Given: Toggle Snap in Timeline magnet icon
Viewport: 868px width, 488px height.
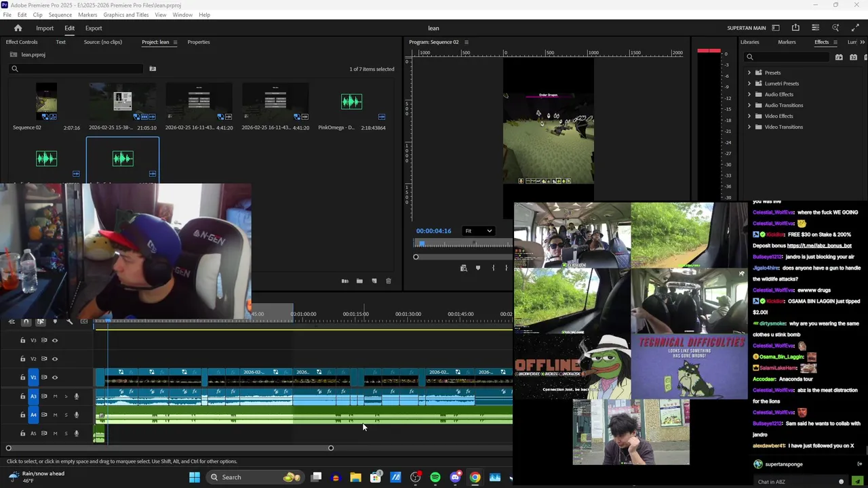Looking at the screenshot, I should 26,321.
